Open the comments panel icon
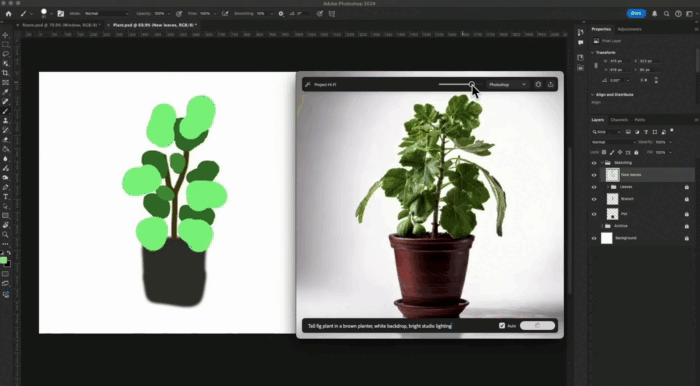The width and height of the screenshot is (700, 386). click(x=580, y=43)
